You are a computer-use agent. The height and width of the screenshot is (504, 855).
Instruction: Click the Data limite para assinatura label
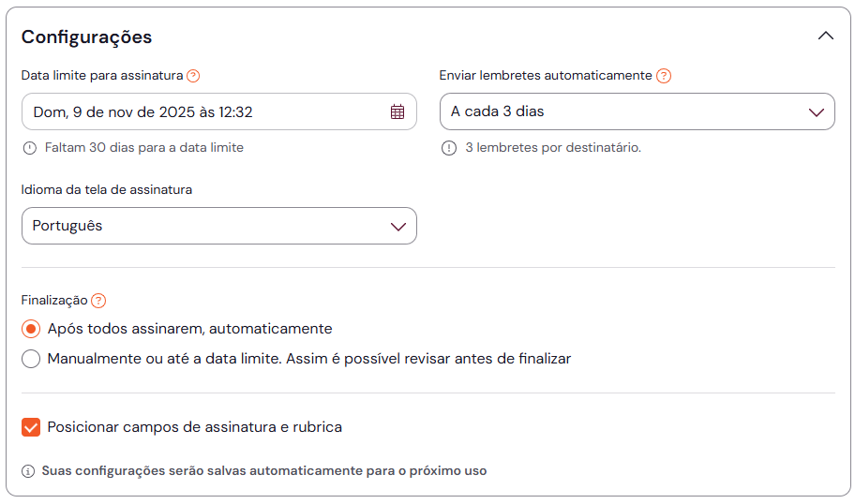pyautogui.click(x=101, y=76)
